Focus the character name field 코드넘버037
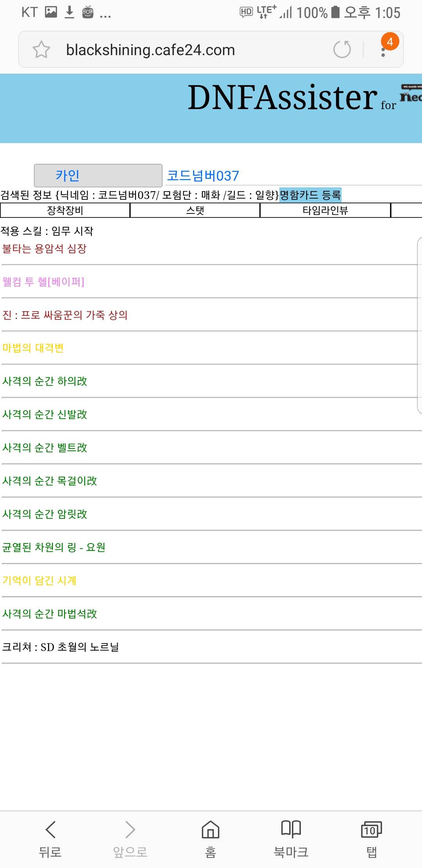Viewport: 422px width, 868px height. pos(293,176)
